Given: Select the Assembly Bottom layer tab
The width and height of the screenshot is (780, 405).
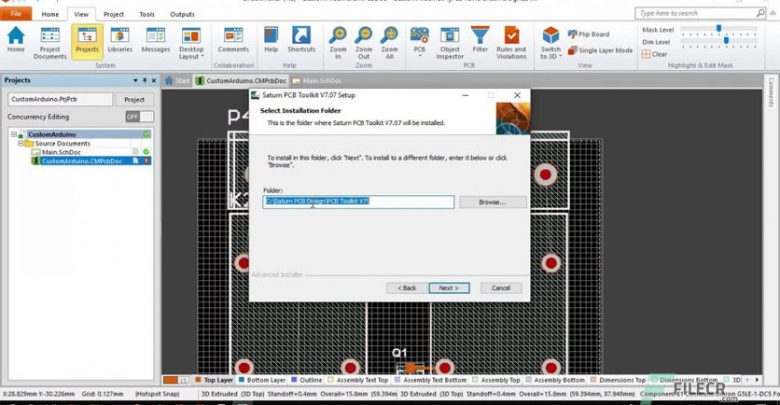Looking at the screenshot, I should (x=555, y=380).
